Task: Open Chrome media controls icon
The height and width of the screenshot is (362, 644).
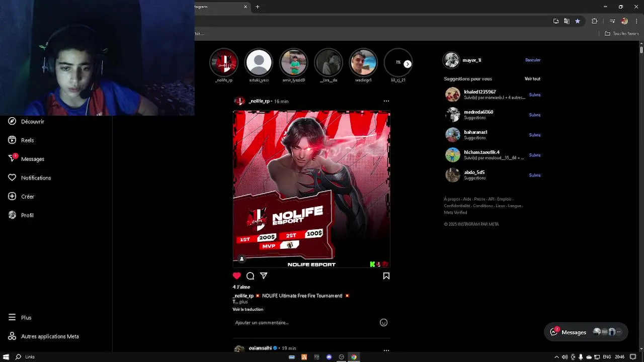Action: point(612,21)
